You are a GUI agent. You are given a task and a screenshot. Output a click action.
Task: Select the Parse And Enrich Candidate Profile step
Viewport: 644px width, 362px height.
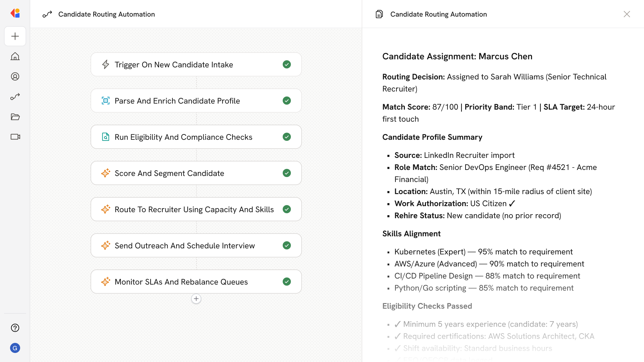pyautogui.click(x=177, y=101)
